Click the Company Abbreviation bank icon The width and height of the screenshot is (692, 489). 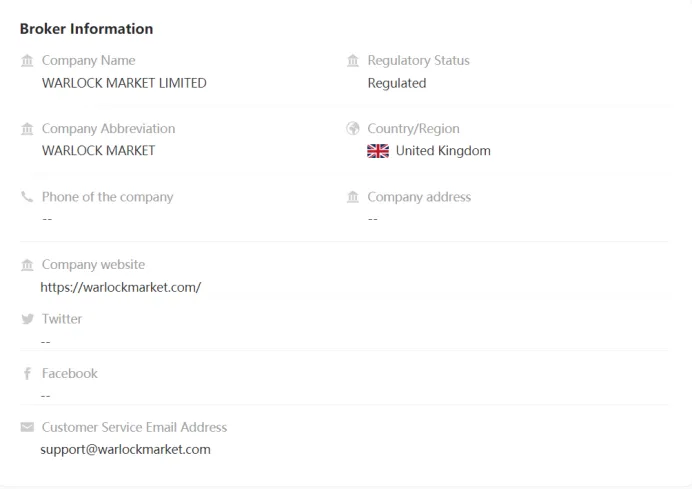[27, 129]
